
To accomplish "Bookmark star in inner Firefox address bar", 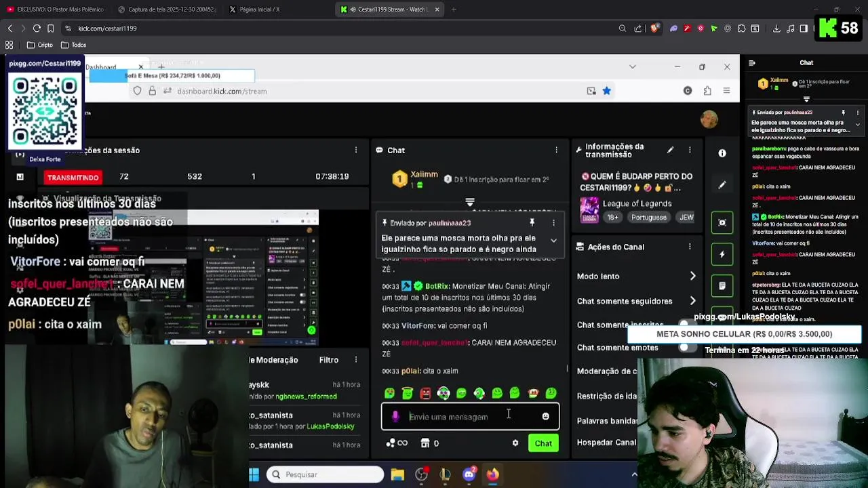I will [606, 91].
